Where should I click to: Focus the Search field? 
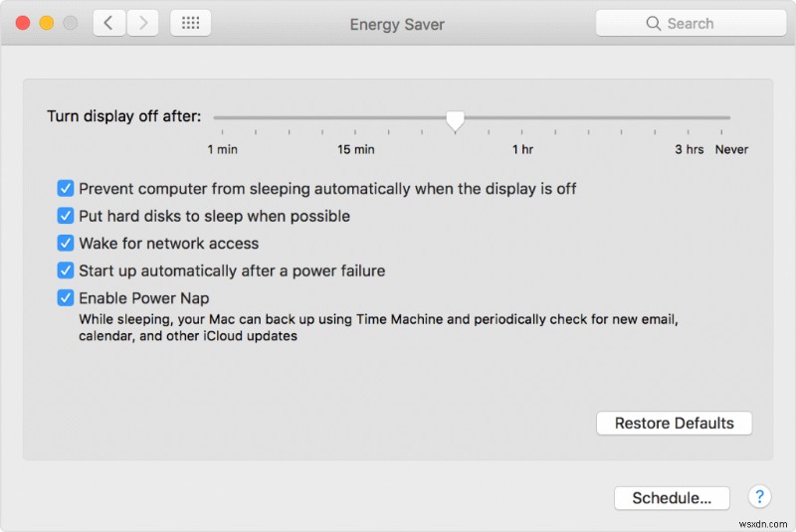click(691, 23)
